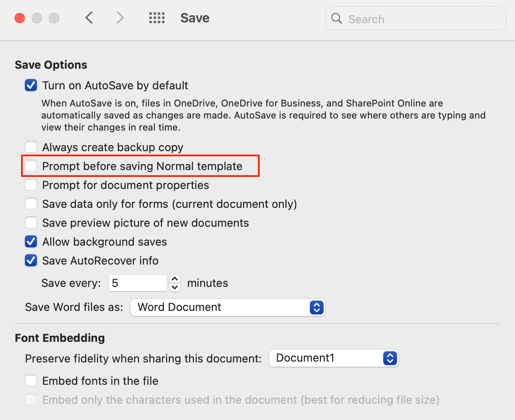This screenshot has height=420, width=515.
Task: Click the Font Embedding heading
Action: (60, 338)
